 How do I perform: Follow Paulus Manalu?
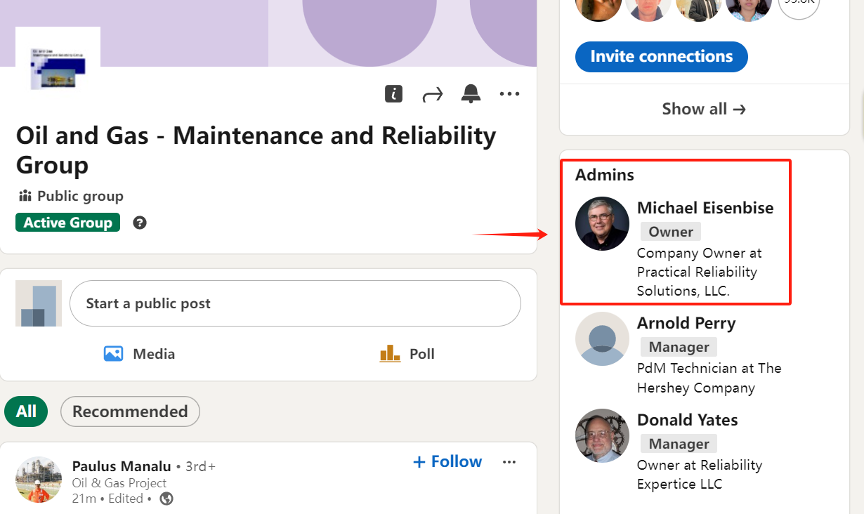pyautogui.click(x=447, y=462)
